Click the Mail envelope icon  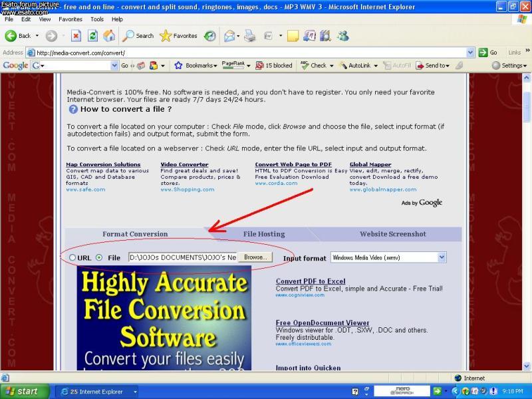click(x=229, y=36)
